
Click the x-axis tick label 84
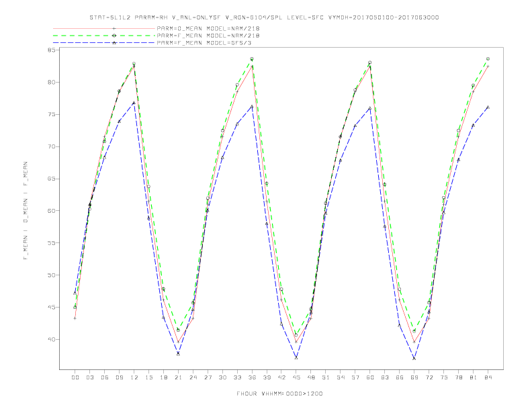point(488,377)
